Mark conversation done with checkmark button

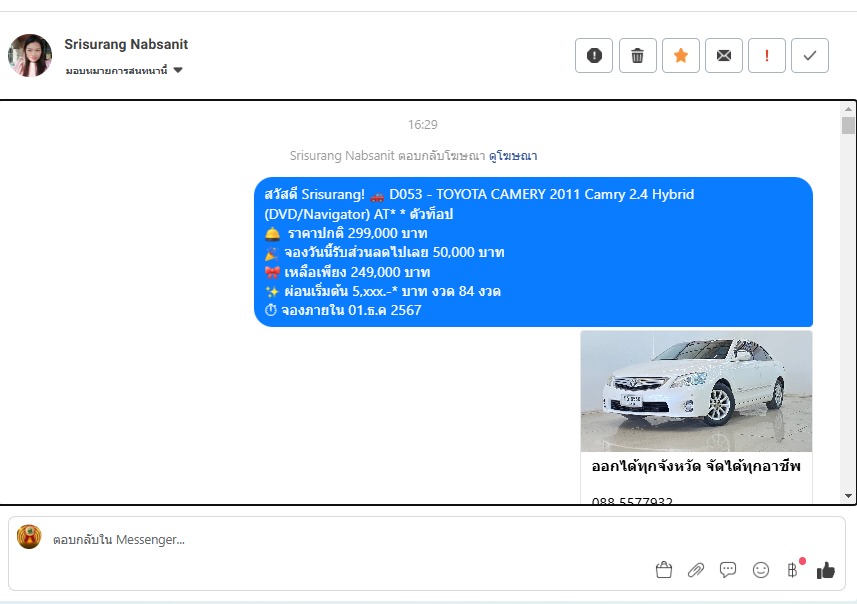coord(810,55)
